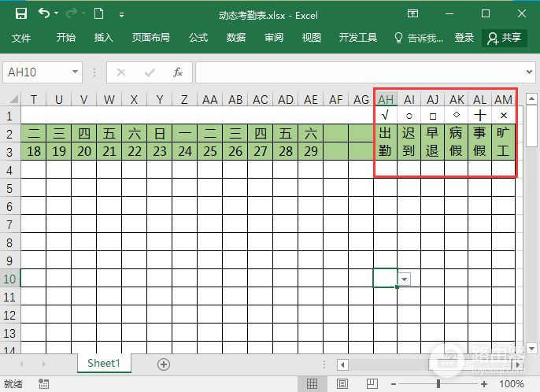
Task: Click the zoom out minus button
Action: 394,383
